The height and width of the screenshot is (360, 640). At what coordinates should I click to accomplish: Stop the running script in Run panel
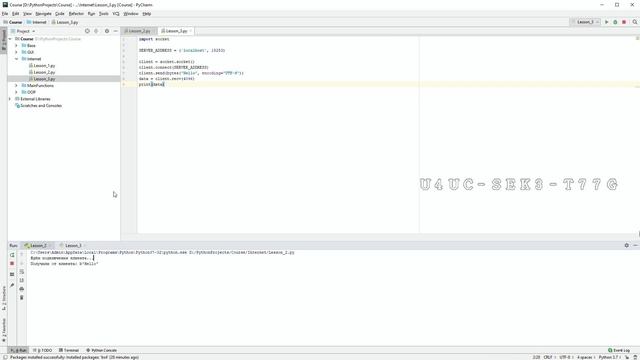pyautogui.click(x=12, y=264)
